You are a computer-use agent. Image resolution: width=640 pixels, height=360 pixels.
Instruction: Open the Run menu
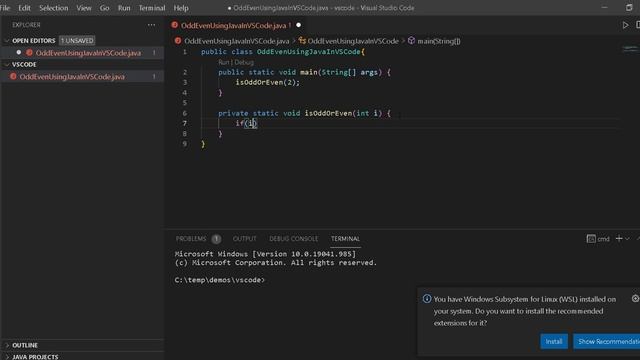pyautogui.click(x=124, y=8)
